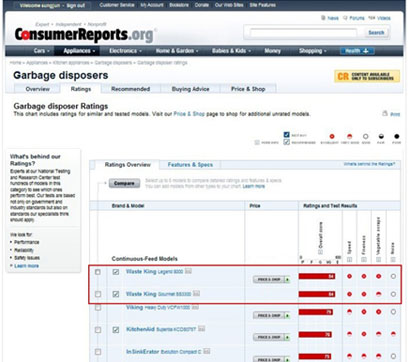
Task: Open the Bookstore link
Action: point(179,5)
